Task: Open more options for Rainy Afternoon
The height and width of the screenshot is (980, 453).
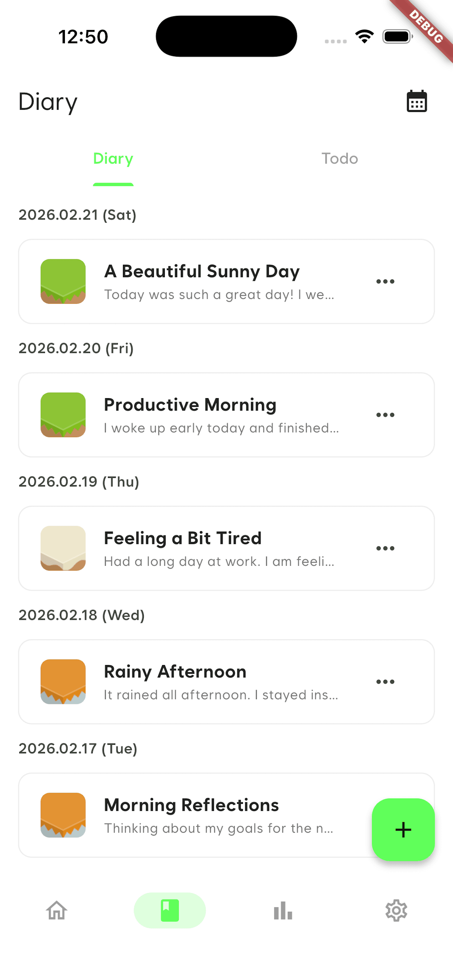Action: tap(385, 682)
